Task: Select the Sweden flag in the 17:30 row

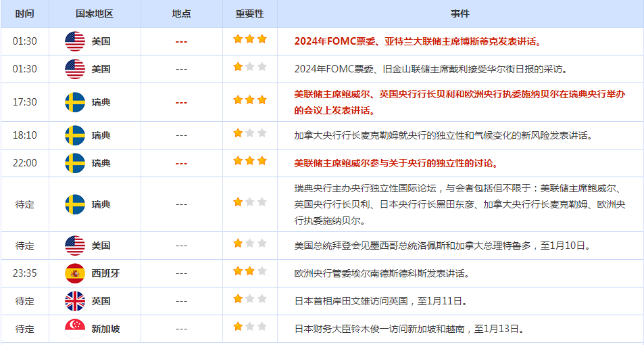Action: coord(75,102)
